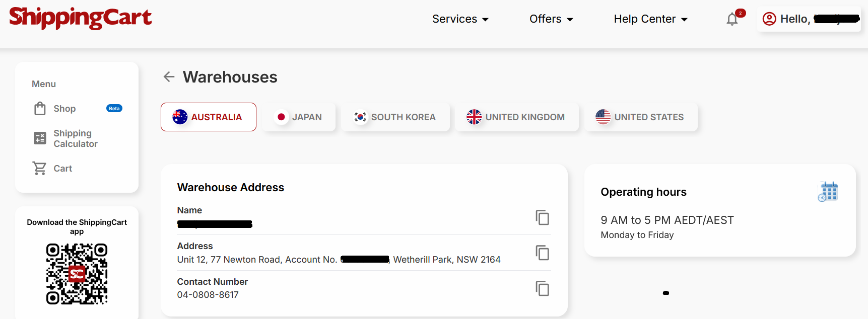This screenshot has width=868, height=319.
Task: Click the ShippingCart logo
Action: [x=81, y=19]
